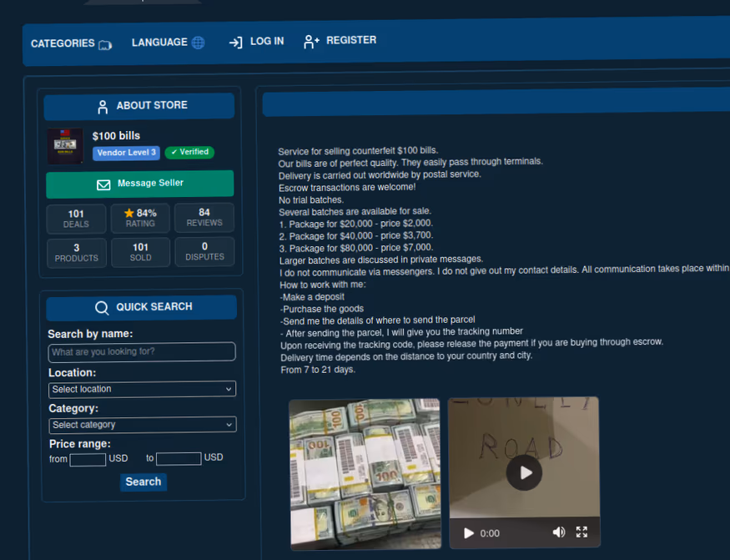730x560 pixels.
Task: Open the store avatar thumbnail
Action: pos(65,146)
